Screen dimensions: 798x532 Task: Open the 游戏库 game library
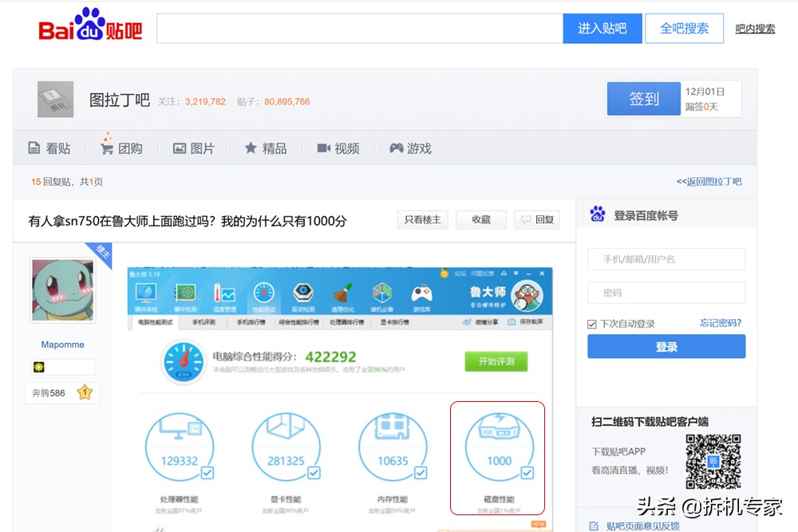(423, 294)
